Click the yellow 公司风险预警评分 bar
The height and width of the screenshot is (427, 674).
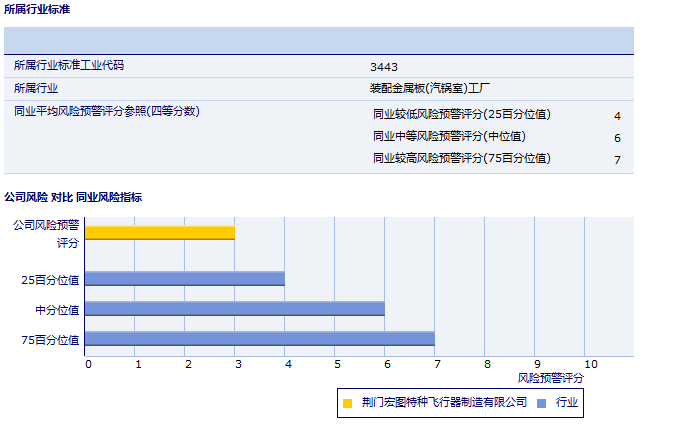(x=160, y=233)
